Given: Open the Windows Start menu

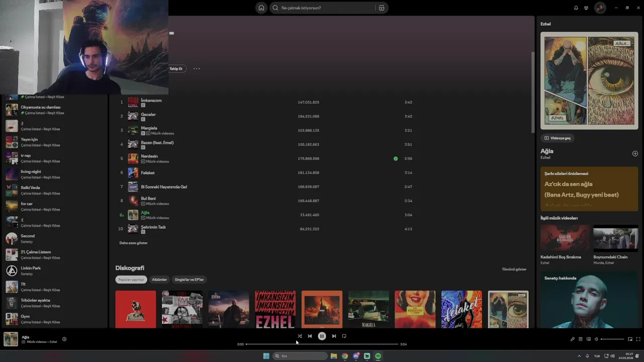Looking at the screenshot, I should click(x=266, y=356).
